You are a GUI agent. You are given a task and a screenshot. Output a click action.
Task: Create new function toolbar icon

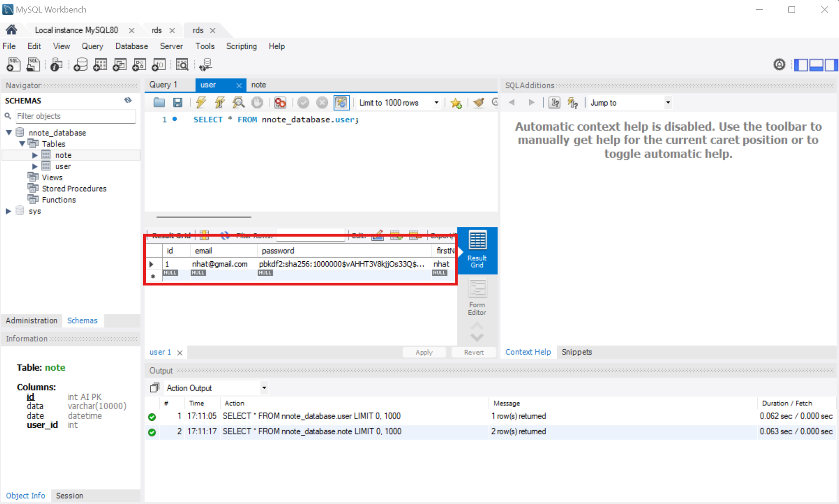(x=159, y=64)
